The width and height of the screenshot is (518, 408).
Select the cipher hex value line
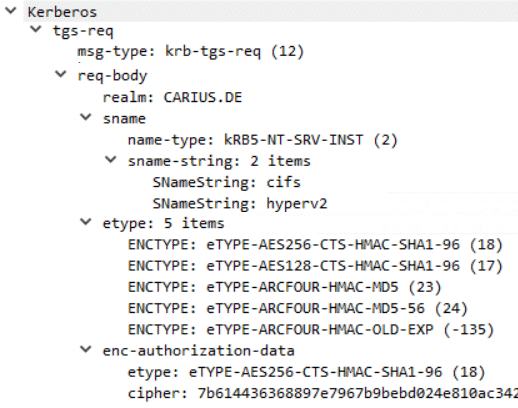(323, 394)
